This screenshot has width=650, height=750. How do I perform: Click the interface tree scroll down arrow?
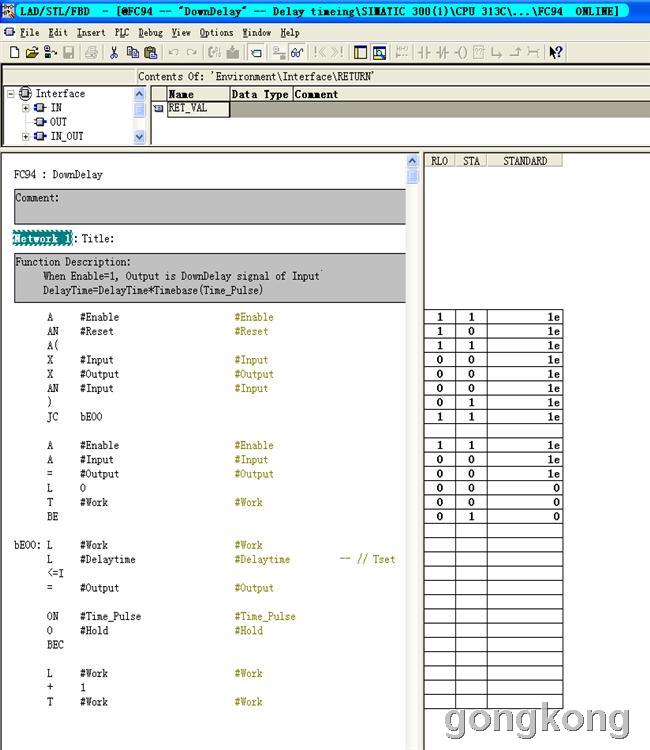pyautogui.click(x=139, y=137)
